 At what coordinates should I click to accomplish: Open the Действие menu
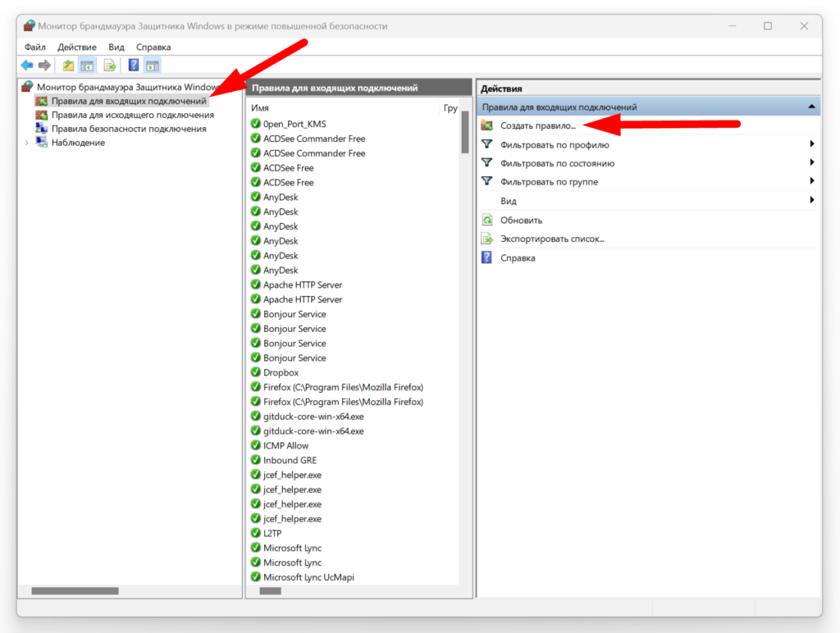[77, 47]
